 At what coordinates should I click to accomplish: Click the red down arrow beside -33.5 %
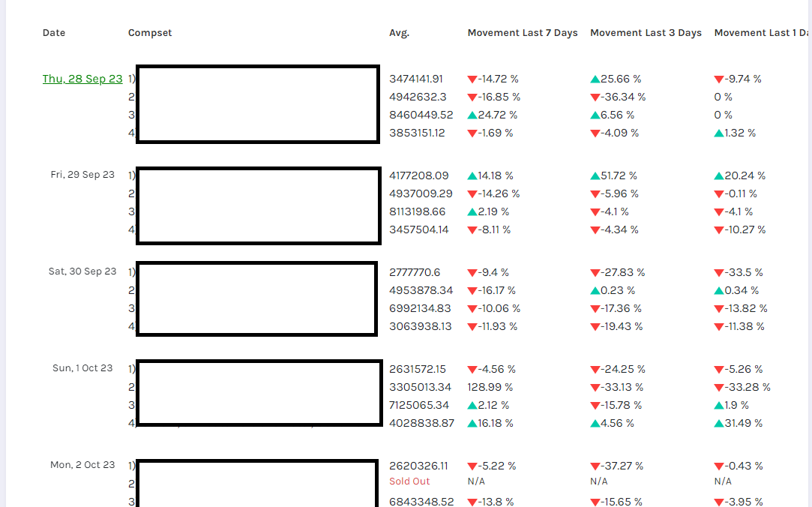719,273
